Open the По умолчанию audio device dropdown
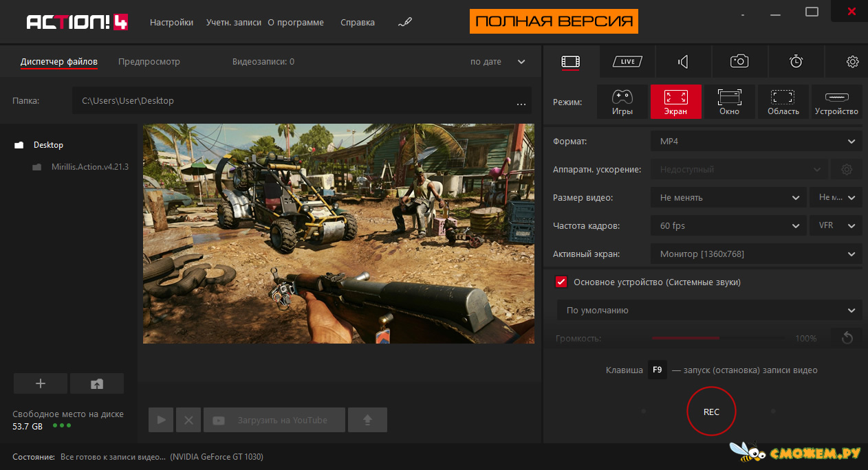The width and height of the screenshot is (868, 470). (x=709, y=311)
